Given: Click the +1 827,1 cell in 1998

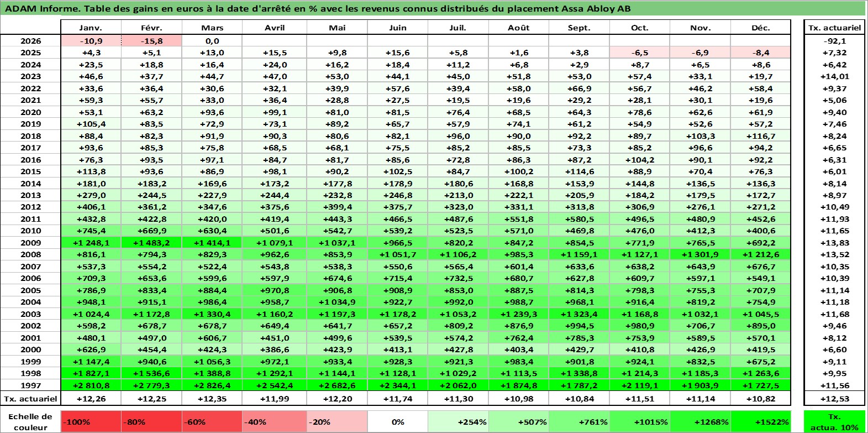Looking at the screenshot, I should coord(91,373).
